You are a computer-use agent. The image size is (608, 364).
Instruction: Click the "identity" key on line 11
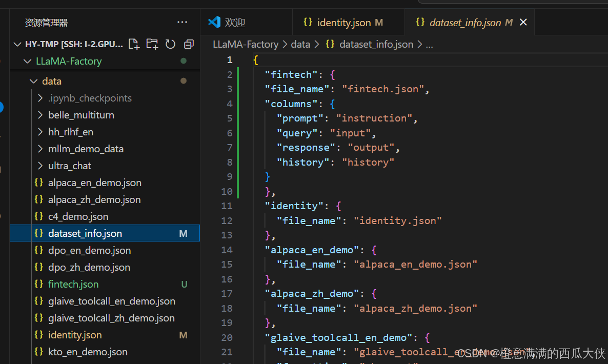(294, 206)
